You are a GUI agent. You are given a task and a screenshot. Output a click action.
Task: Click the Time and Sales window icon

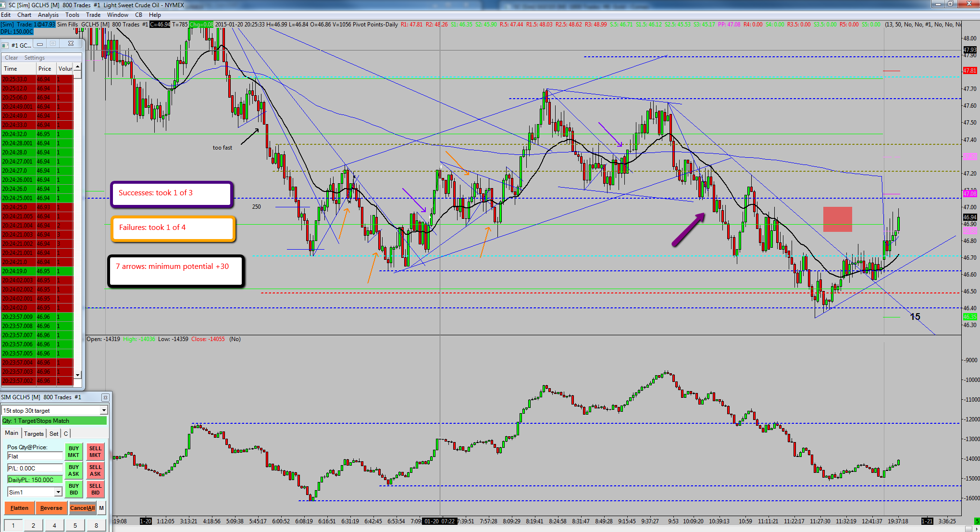[x=5, y=45]
